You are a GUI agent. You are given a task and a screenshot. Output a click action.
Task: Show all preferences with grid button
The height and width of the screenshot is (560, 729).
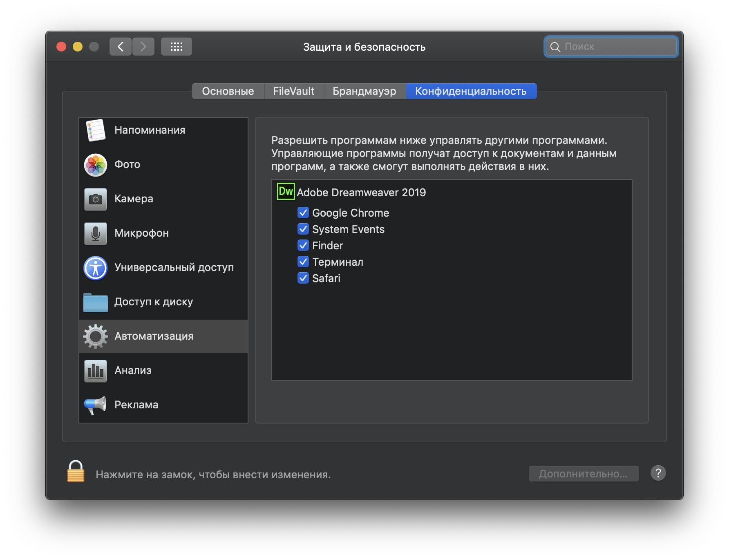point(177,47)
